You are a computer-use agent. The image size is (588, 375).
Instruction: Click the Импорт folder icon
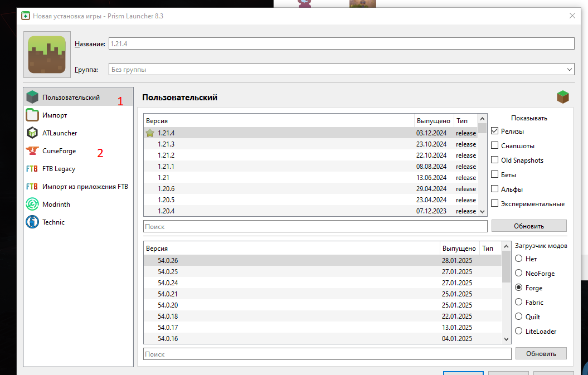pos(32,115)
